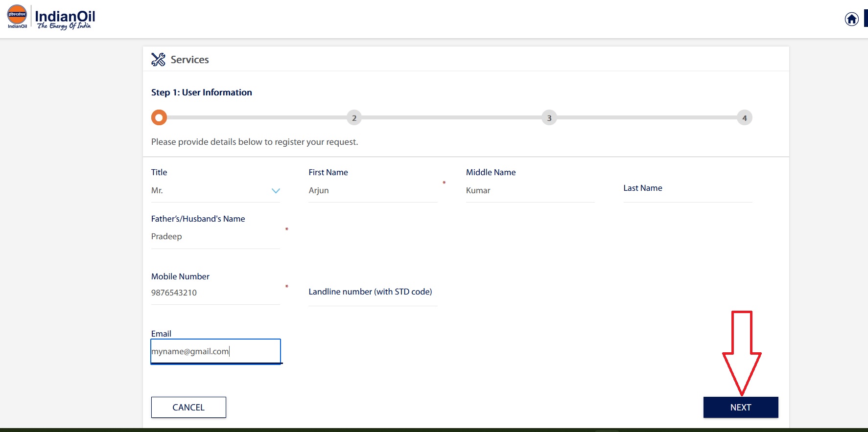Click the Services wrench and screwdriver icon
This screenshot has width=868, height=432.
158,60
